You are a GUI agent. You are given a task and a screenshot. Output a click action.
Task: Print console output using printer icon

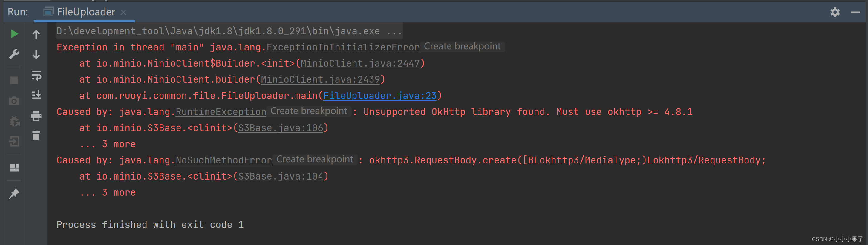(36, 116)
